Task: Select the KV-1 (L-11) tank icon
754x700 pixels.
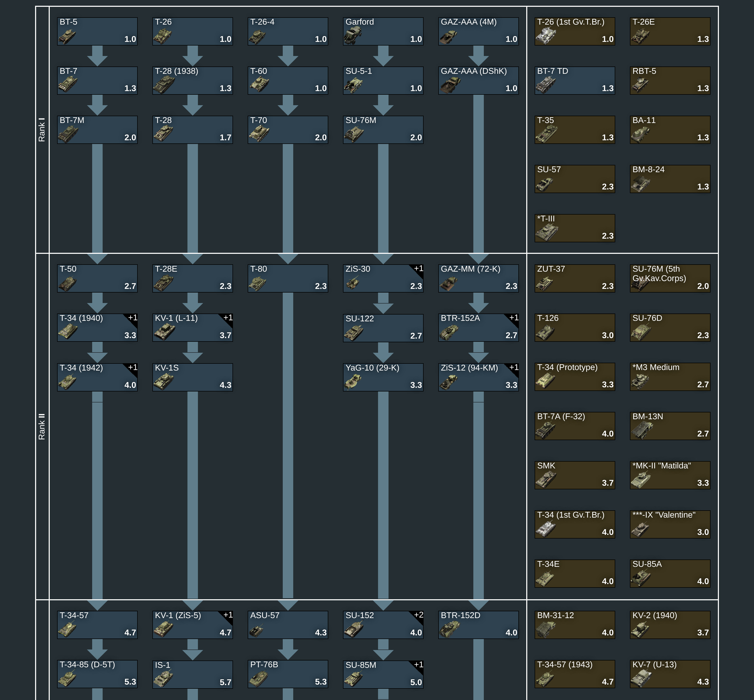Action: coord(164,332)
